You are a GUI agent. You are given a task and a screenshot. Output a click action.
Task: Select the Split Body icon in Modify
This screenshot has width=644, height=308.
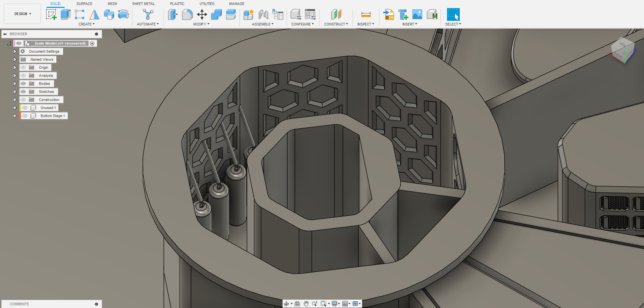point(231,14)
